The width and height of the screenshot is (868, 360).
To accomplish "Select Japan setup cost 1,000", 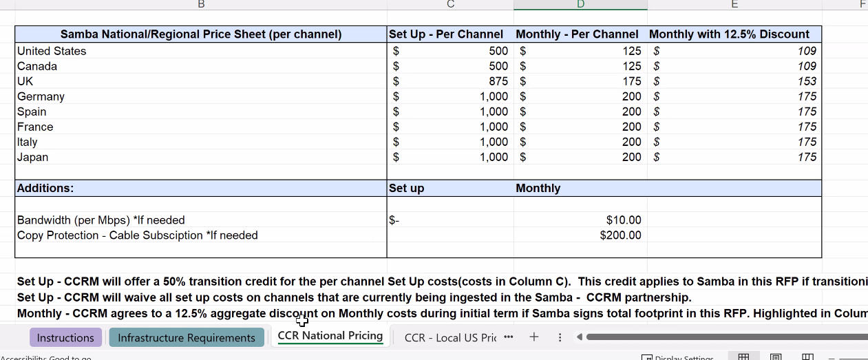I will (x=450, y=157).
